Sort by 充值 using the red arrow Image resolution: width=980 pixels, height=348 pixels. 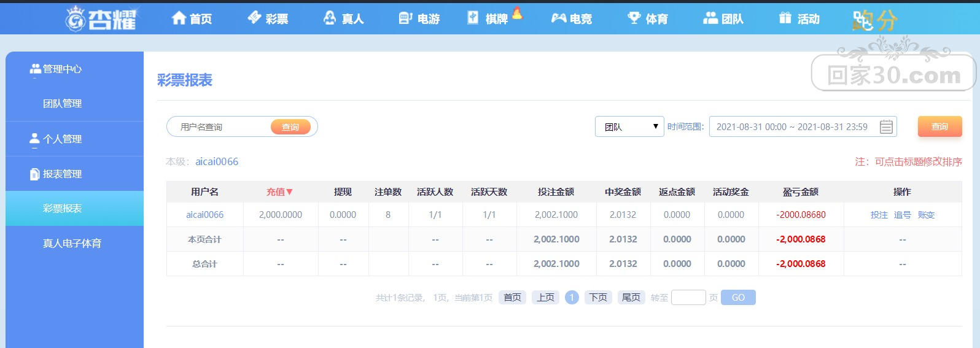(290, 192)
